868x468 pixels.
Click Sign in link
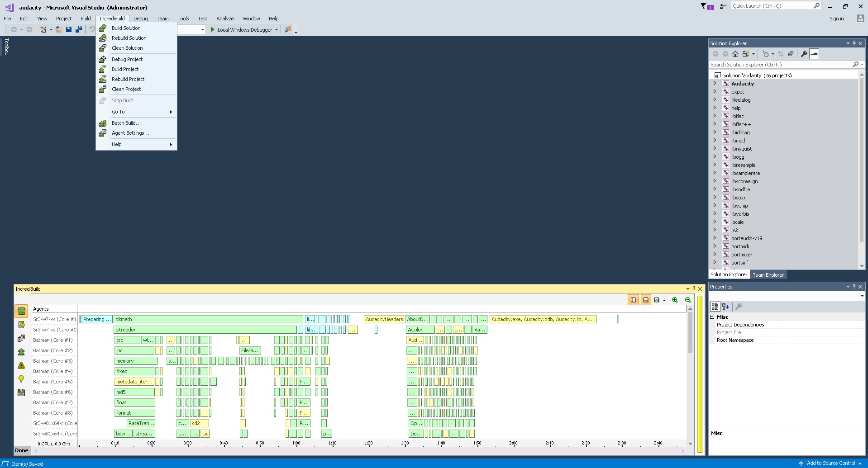pos(836,19)
